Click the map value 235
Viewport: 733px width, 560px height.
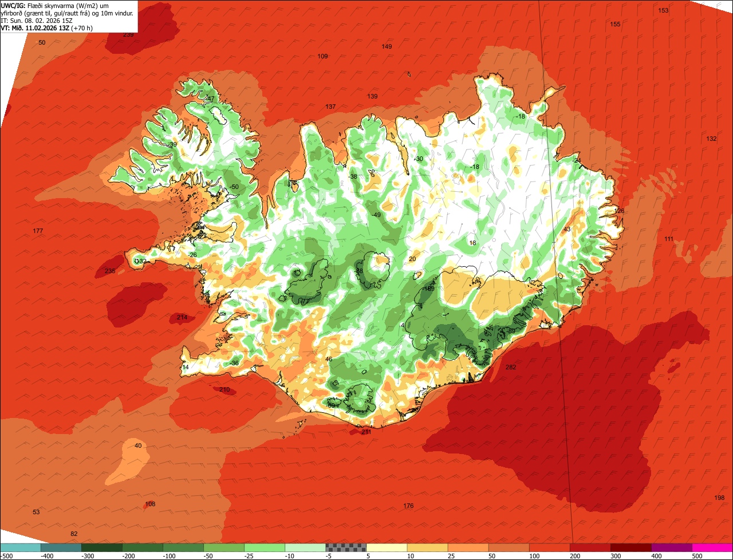pos(110,271)
